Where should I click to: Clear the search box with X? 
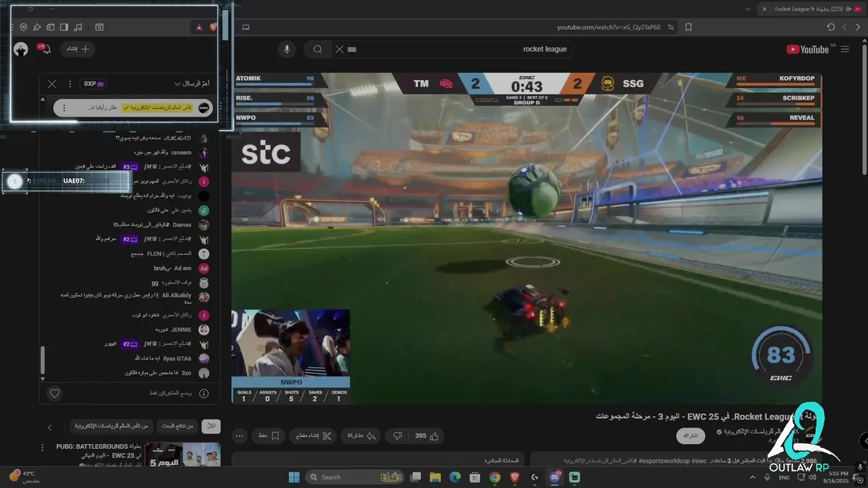(339, 49)
